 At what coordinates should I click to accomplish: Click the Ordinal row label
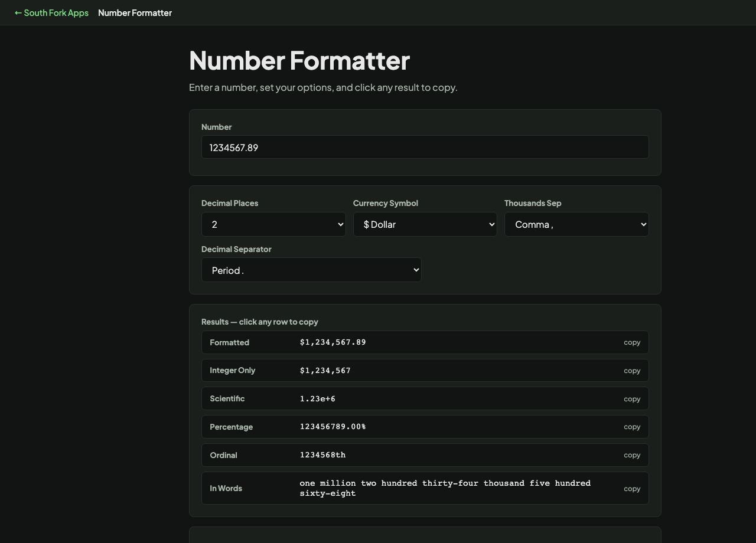223,455
